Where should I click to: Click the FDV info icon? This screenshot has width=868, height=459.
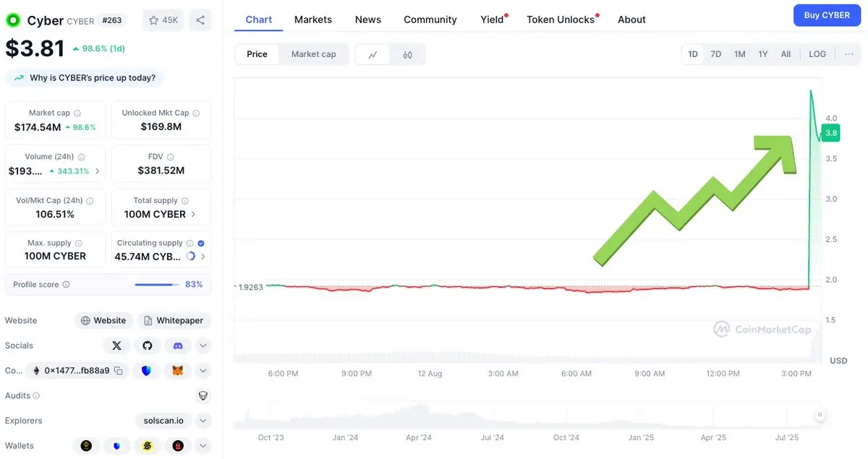pyautogui.click(x=170, y=157)
